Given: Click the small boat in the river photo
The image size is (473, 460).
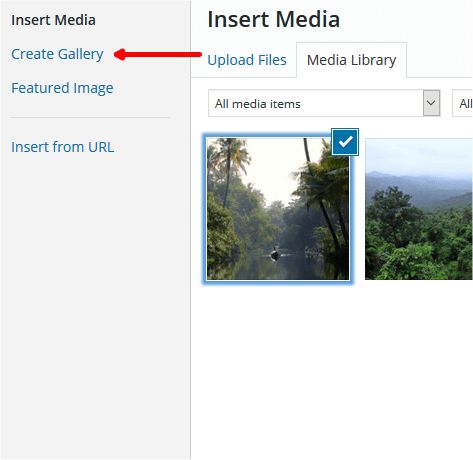Looking at the screenshot, I should 275,254.
